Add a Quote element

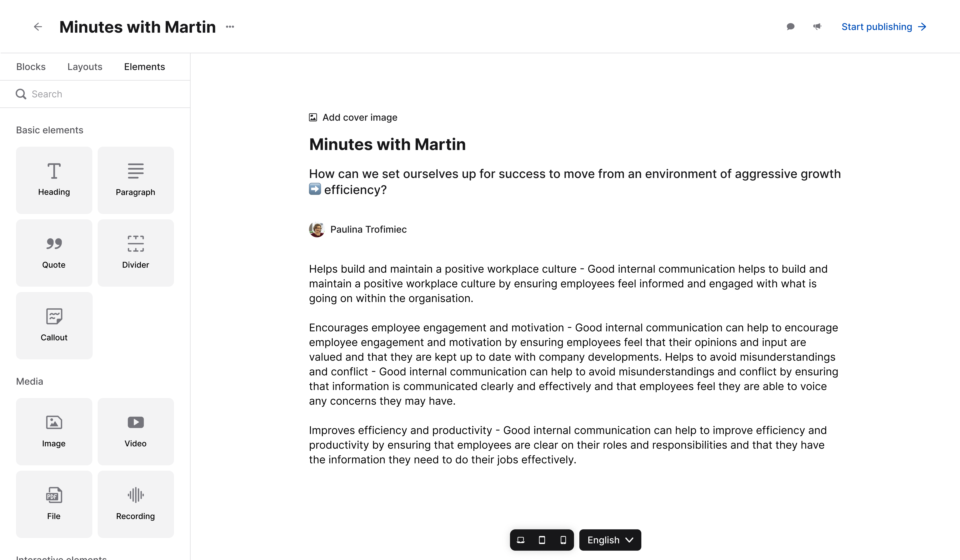(54, 253)
